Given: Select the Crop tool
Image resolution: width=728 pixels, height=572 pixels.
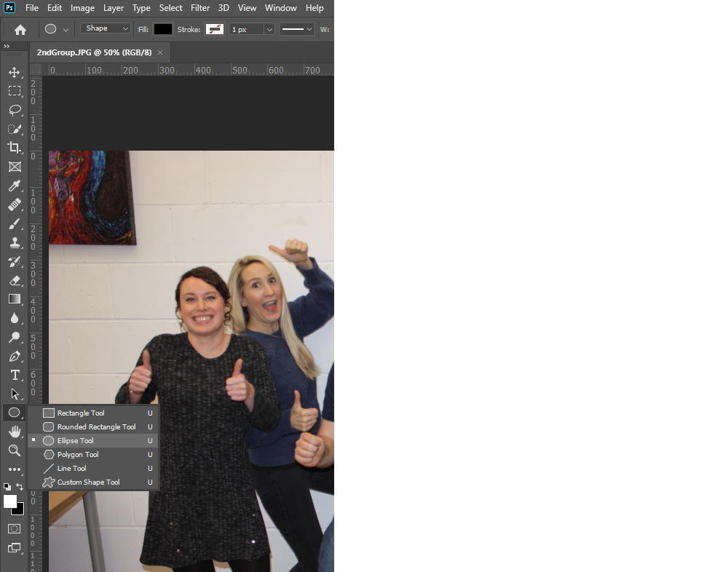Looking at the screenshot, I should point(15,148).
